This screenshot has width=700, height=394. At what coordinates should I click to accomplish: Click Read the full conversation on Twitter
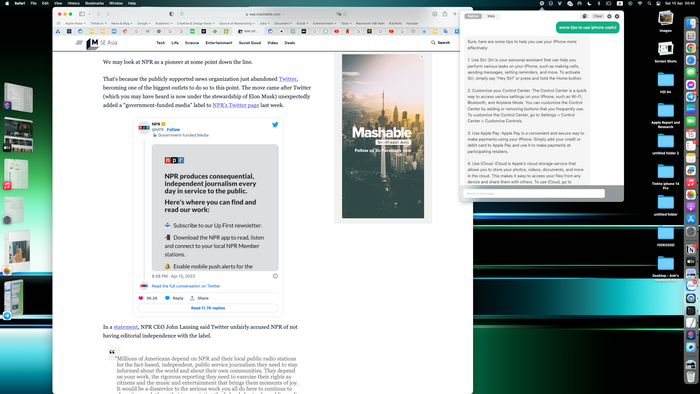186,286
